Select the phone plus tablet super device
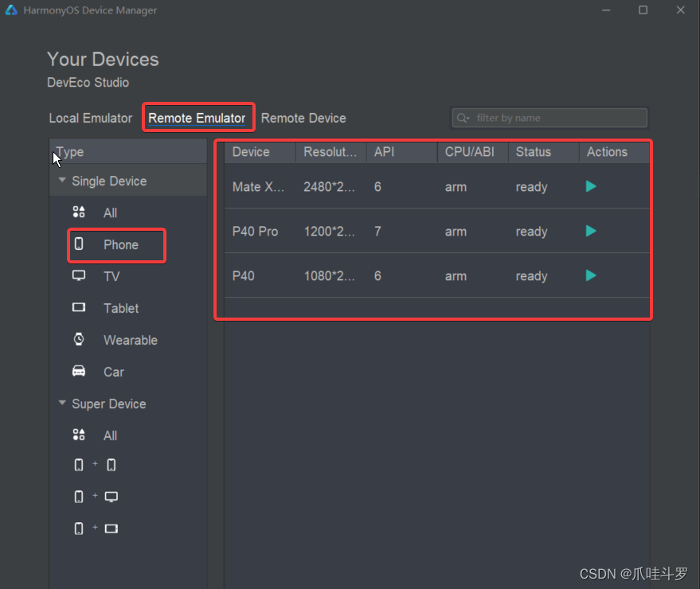 pos(96,529)
